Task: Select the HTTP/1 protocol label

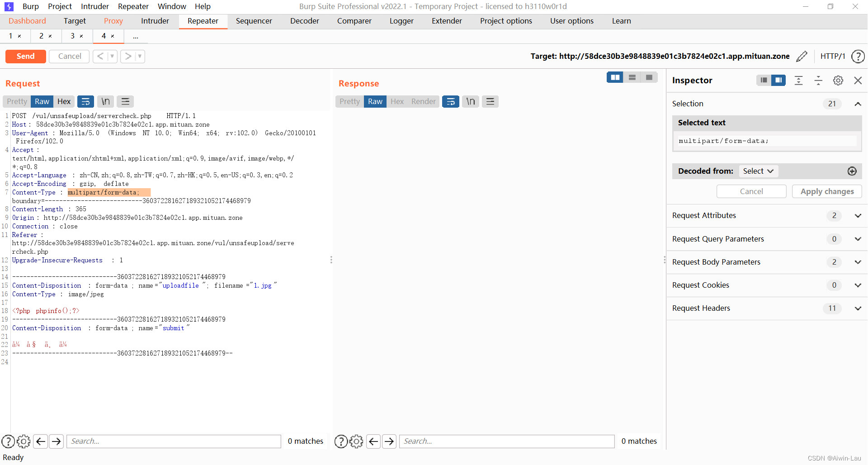Action: (833, 56)
